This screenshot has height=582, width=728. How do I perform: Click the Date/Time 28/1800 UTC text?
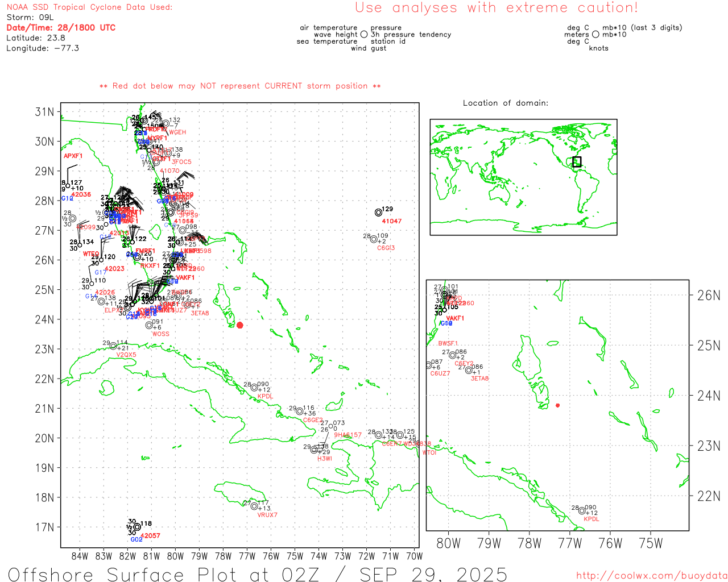coord(61,27)
